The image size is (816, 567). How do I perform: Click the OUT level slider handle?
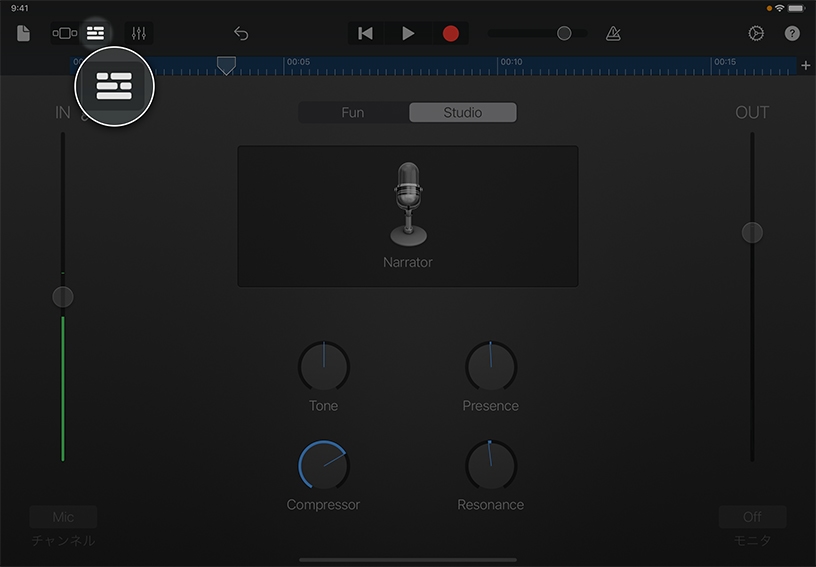(752, 232)
